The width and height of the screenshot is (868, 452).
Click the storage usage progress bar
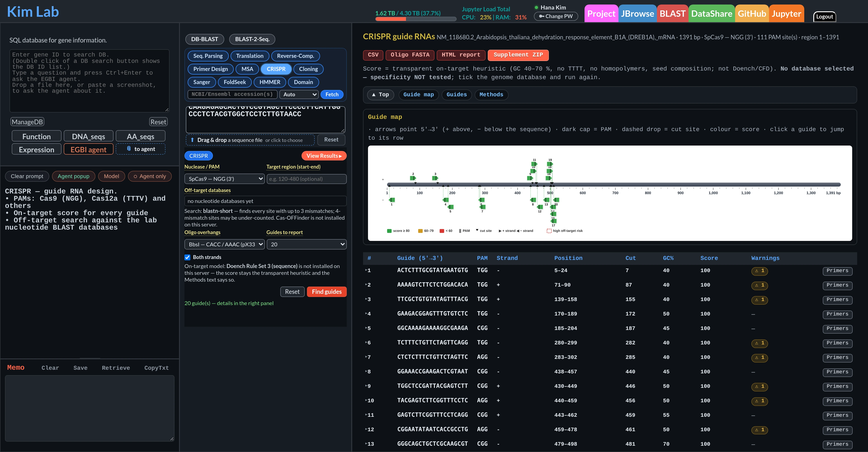click(x=416, y=19)
